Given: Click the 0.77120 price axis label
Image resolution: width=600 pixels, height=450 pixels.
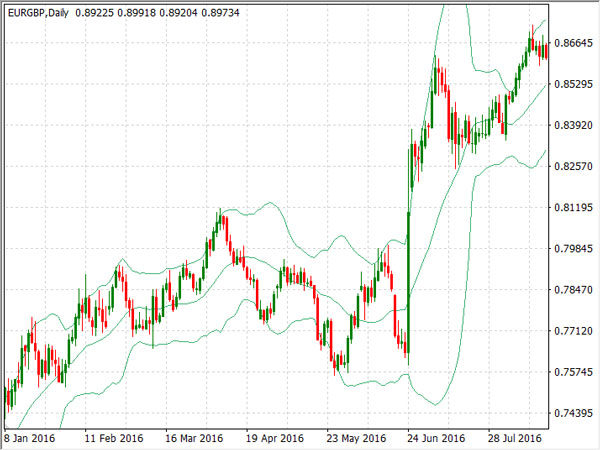Looking at the screenshot, I should [x=573, y=331].
